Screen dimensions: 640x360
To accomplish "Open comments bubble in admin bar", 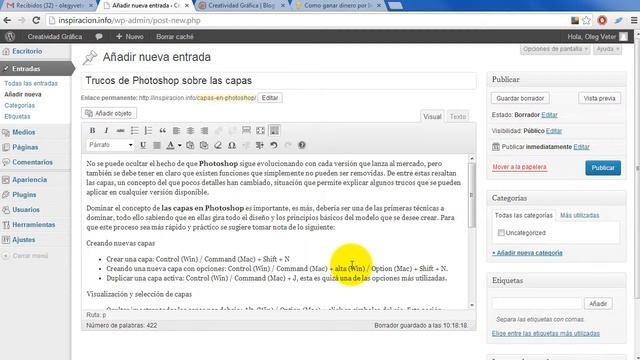I will (99, 36).
